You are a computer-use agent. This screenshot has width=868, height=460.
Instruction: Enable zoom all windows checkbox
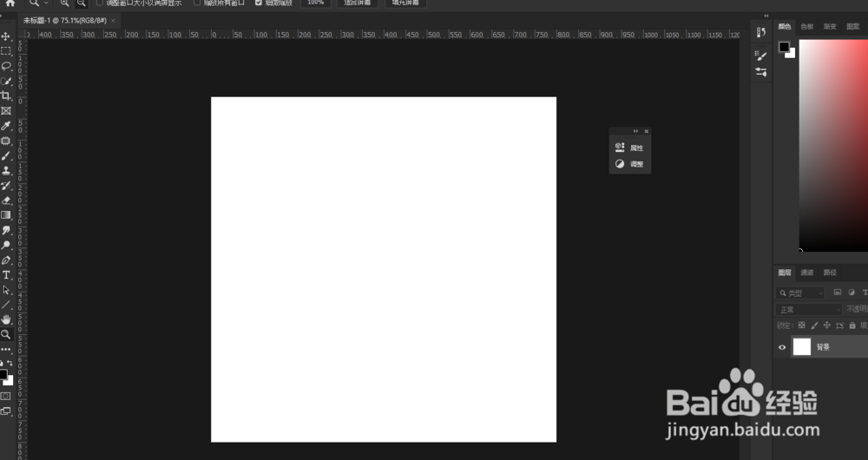click(x=197, y=3)
